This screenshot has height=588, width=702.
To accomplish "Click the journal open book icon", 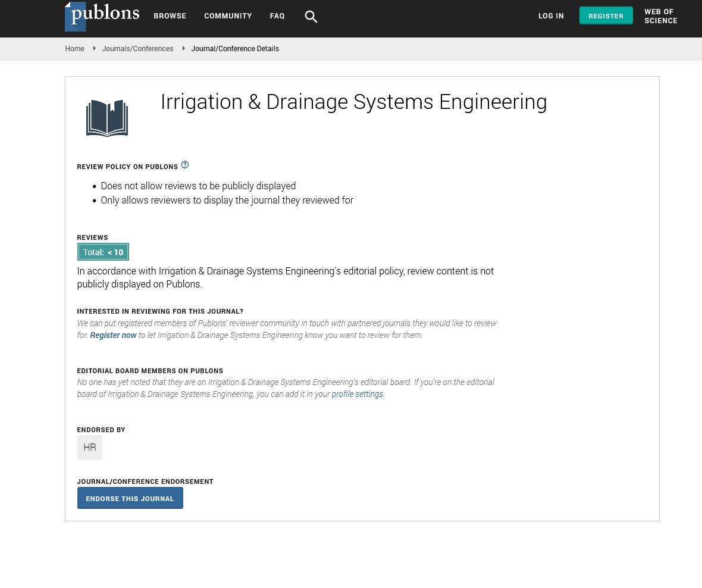I will tap(107, 118).
